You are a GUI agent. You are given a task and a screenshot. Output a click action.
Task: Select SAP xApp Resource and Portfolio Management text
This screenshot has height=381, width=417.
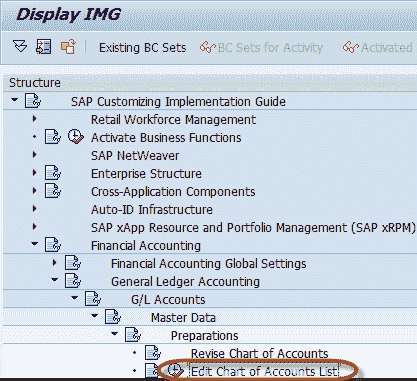click(253, 227)
